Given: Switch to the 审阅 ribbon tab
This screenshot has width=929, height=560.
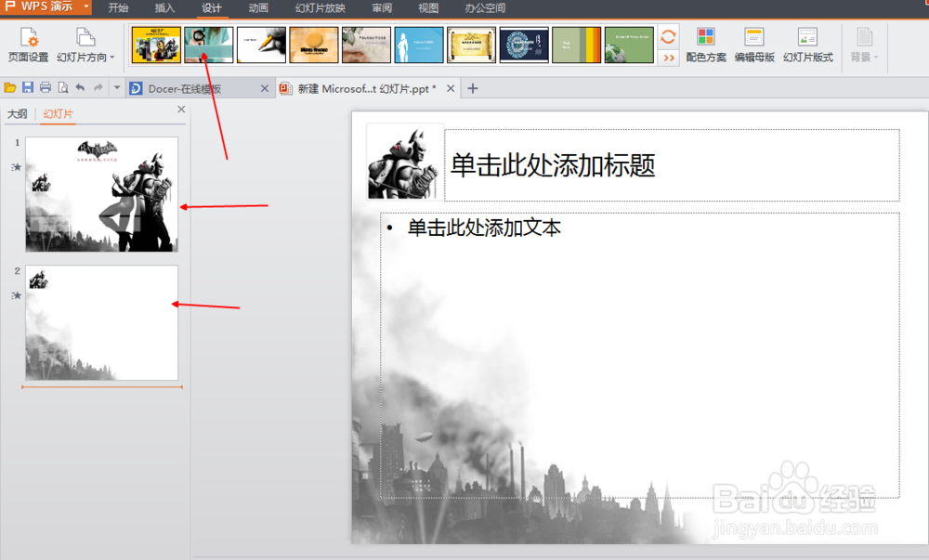Looking at the screenshot, I should tap(382, 7).
